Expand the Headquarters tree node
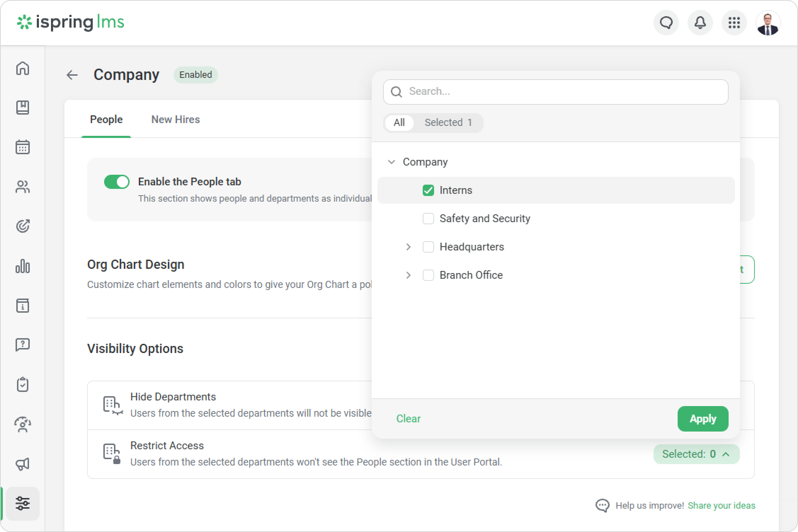798x532 pixels. click(x=408, y=247)
